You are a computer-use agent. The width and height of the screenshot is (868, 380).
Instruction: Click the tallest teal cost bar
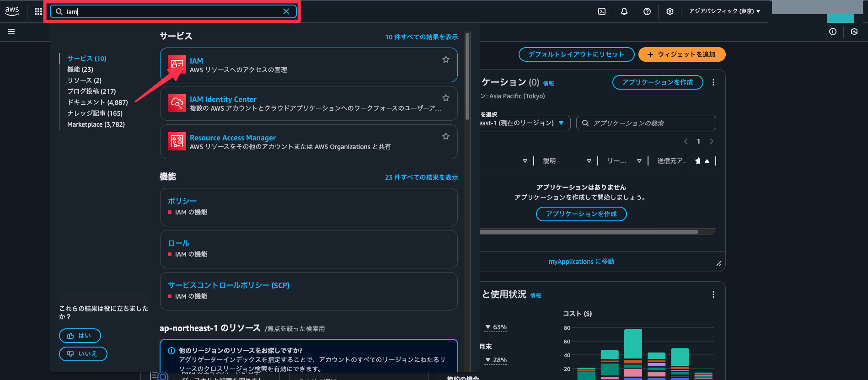point(633,344)
